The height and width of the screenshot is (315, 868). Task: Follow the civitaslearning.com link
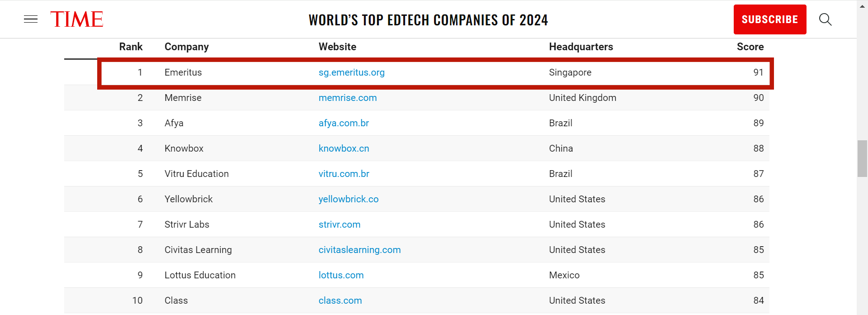pyautogui.click(x=359, y=250)
